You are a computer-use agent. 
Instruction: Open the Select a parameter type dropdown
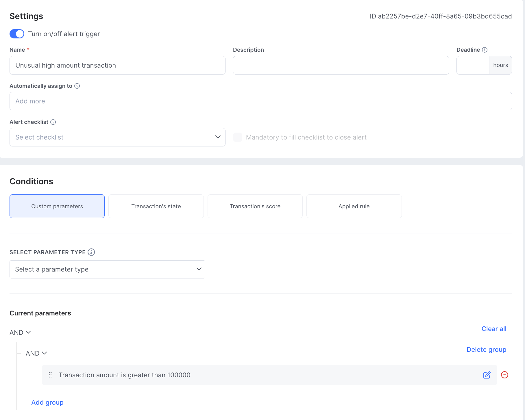(x=107, y=269)
